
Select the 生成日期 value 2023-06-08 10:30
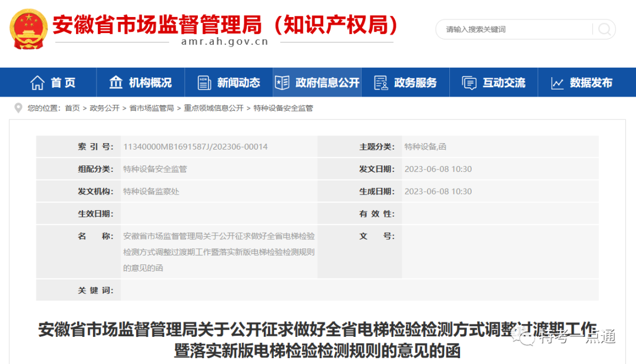(438, 191)
